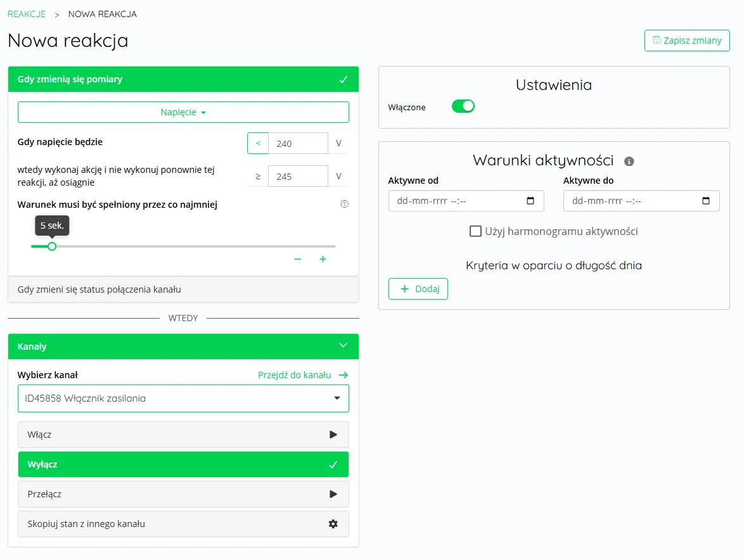
Task: Toggle the less-than comparison operator button
Action: click(x=258, y=143)
